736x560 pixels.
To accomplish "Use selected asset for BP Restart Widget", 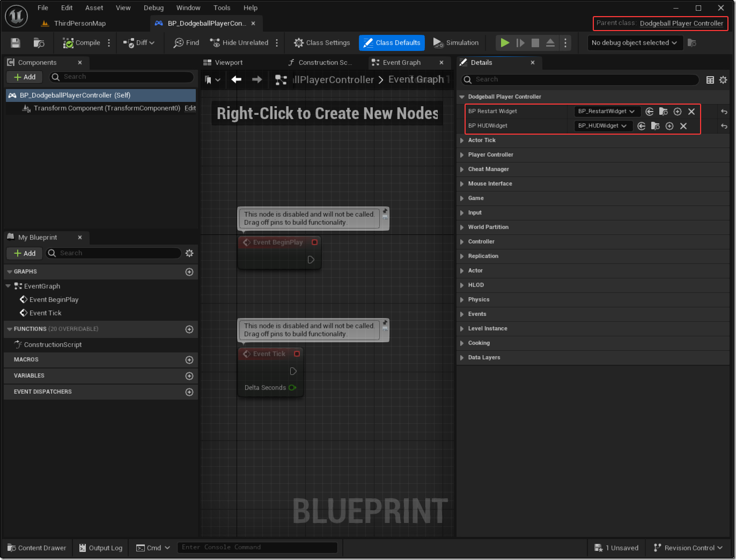I will point(650,112).
